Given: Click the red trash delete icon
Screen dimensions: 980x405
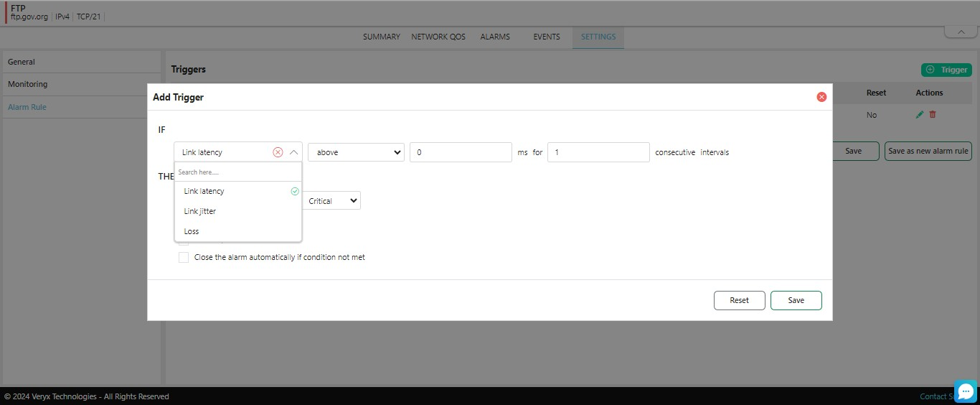Looking at the screenshot, I should tap(933, 115).
